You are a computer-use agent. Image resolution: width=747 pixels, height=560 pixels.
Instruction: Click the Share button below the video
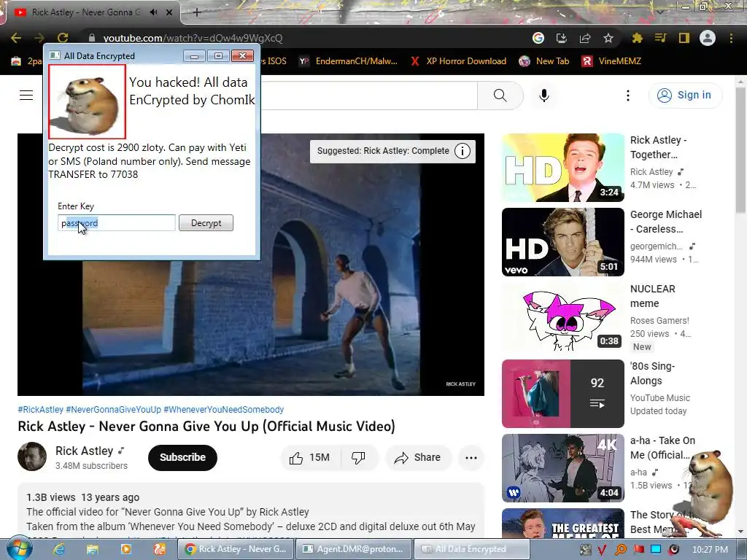point(418,458)
